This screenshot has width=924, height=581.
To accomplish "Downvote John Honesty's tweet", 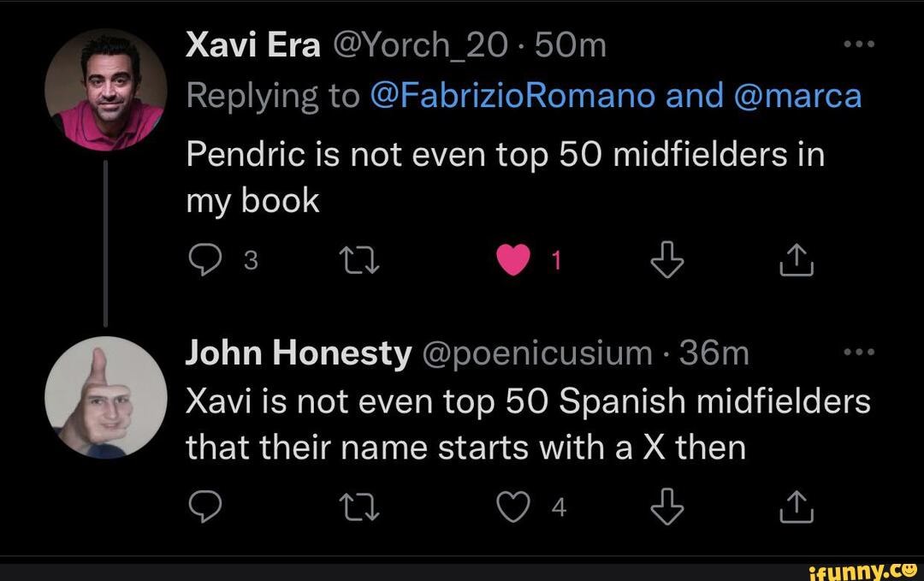I will tap(669, 507).
